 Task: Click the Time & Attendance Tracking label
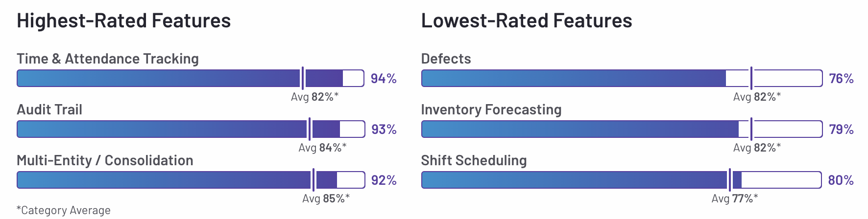(x=108, y=59)
